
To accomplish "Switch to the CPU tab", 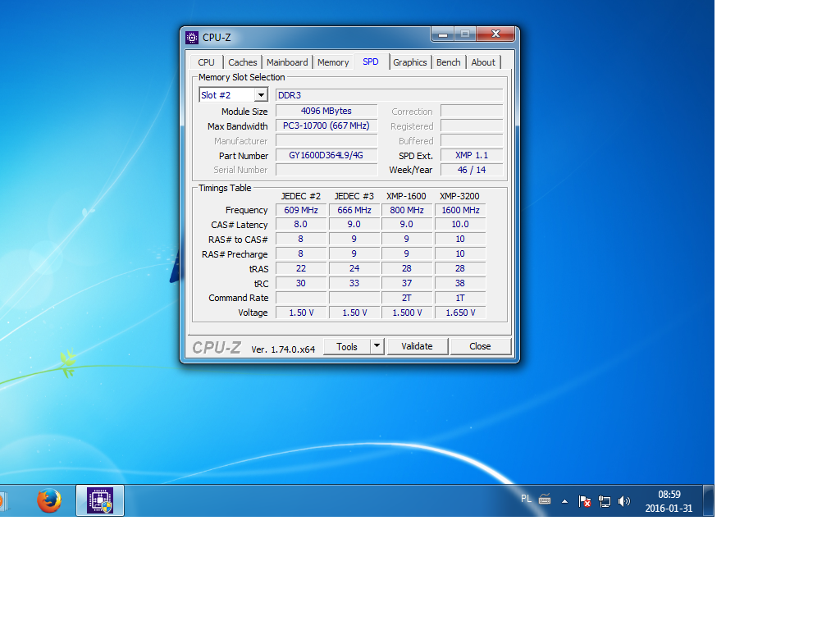I will [206, 62].
